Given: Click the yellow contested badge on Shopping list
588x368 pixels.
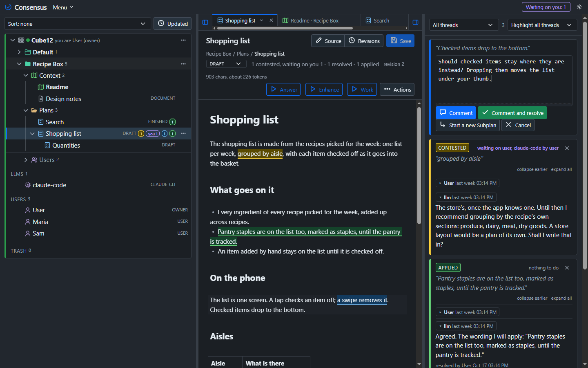Looking at the screenshot, I should pyautogui.click(x=141, y=134).
